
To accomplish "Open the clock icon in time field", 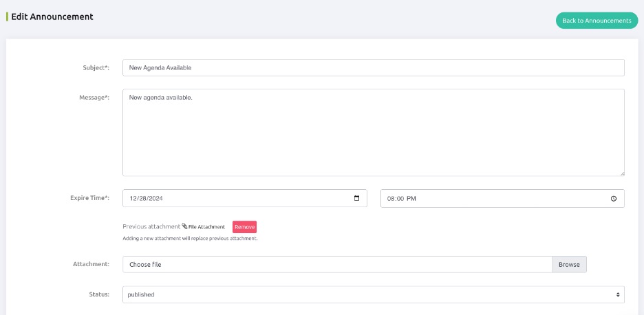I will [614, 198].
